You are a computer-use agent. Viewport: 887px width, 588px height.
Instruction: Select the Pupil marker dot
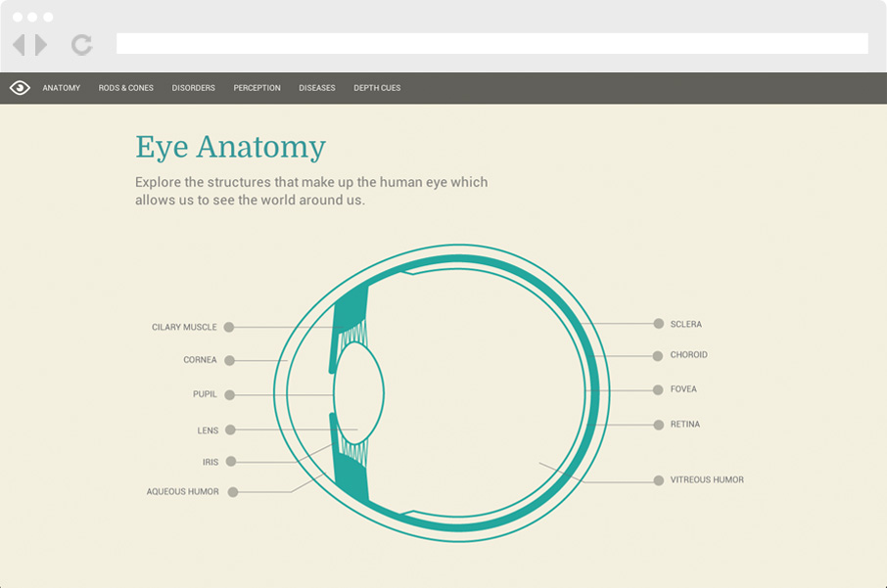click(228, 394)
